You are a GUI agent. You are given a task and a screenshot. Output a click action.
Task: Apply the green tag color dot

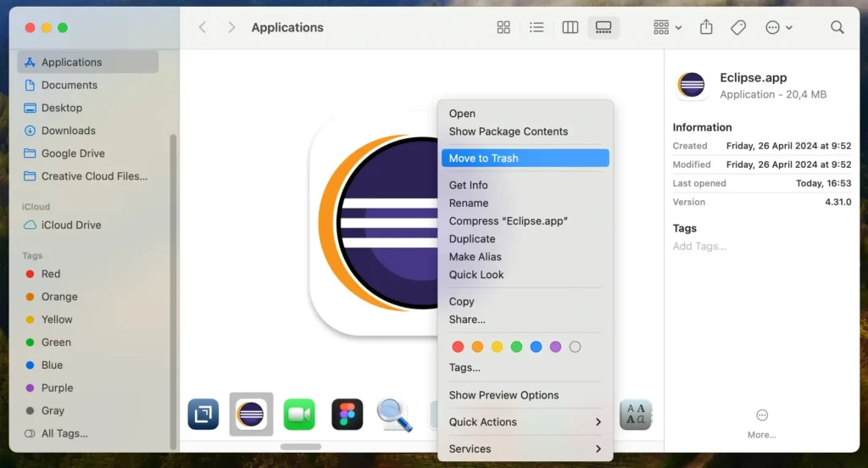point(516,347)
